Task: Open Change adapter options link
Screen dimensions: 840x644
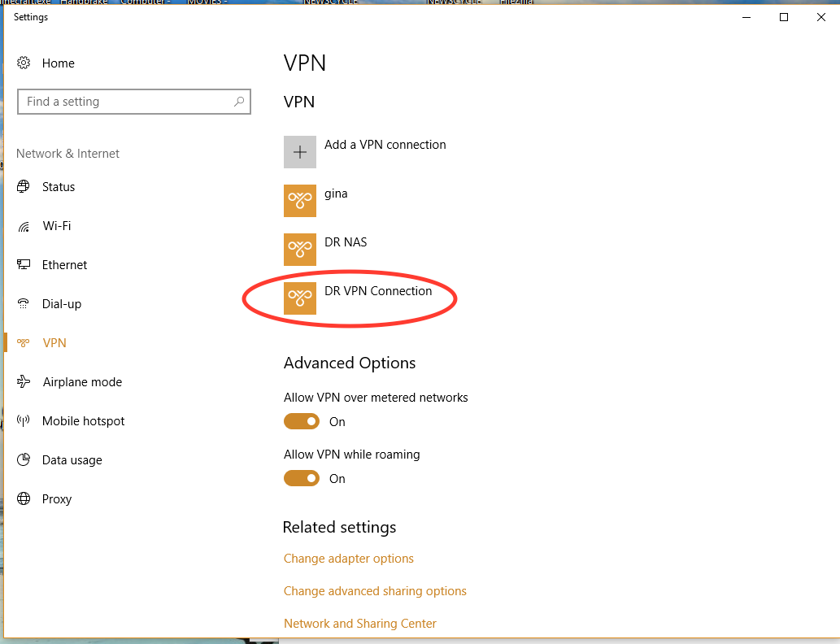Action: 348,559
